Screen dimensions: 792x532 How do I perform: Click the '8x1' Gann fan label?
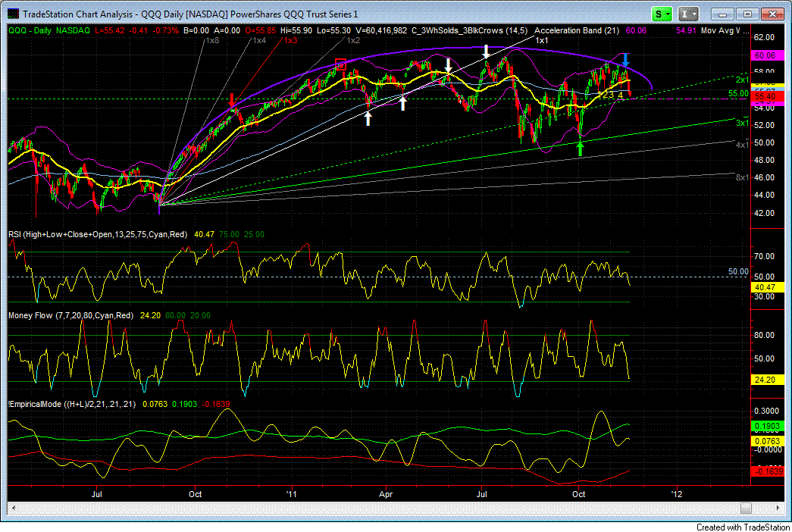pyautogui.click(x=742, y=177)
